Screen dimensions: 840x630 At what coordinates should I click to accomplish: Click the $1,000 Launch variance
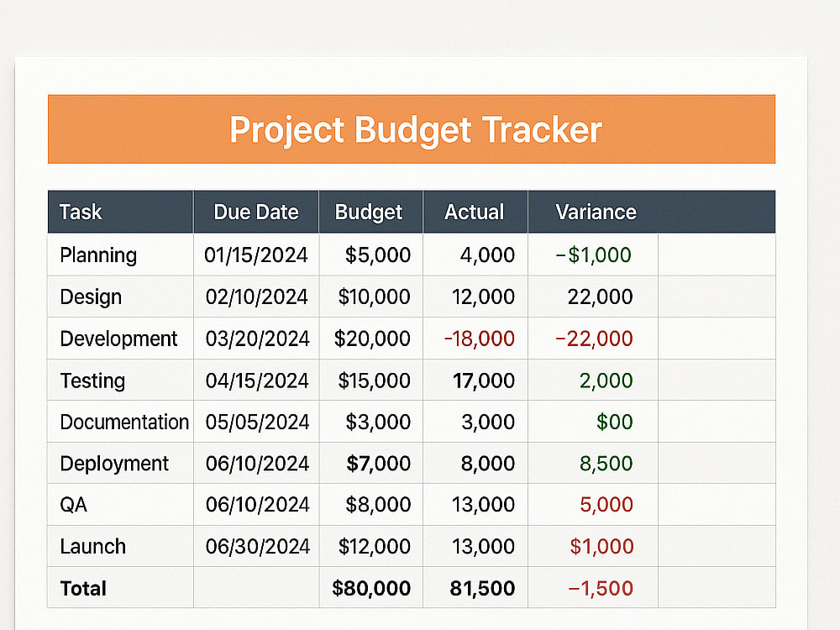pyautogui.click(x=593, y=546)
